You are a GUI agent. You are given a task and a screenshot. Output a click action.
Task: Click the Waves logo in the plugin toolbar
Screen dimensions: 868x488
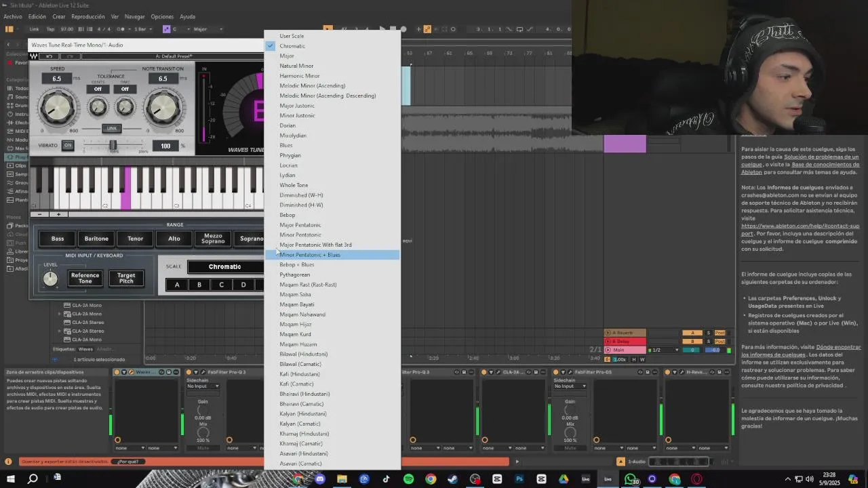(x=34, y=56)
